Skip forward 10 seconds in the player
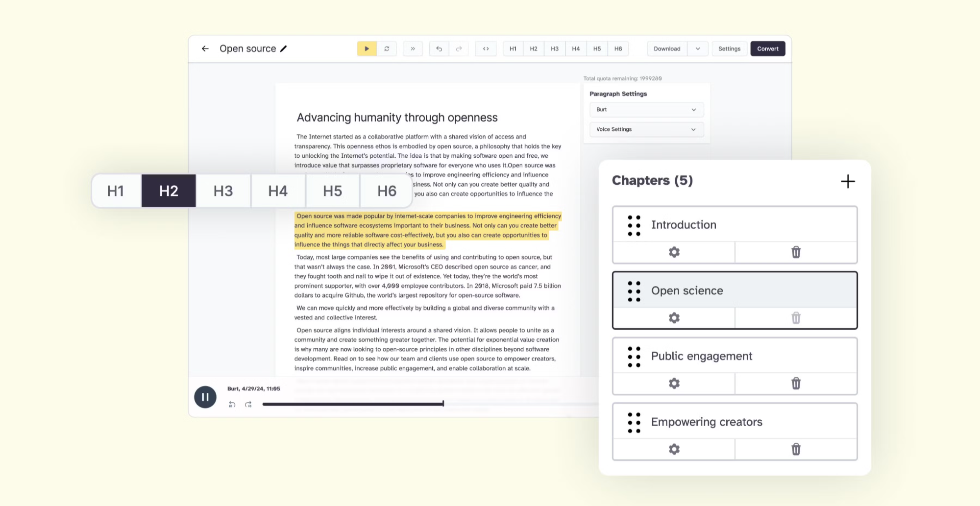 (x=249, y=404)
